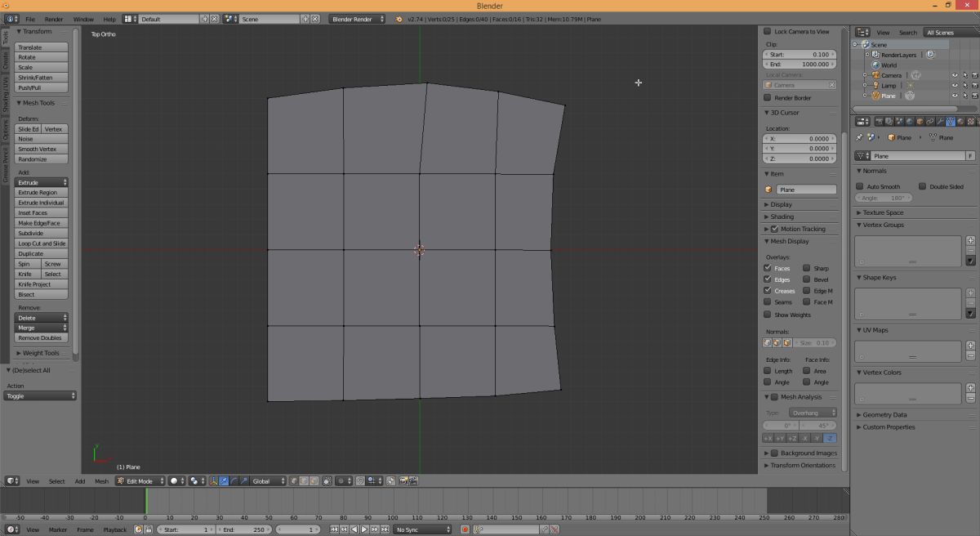The image size is (980, 536).
Task: Click the Translate button
Action: pos(42,47)
